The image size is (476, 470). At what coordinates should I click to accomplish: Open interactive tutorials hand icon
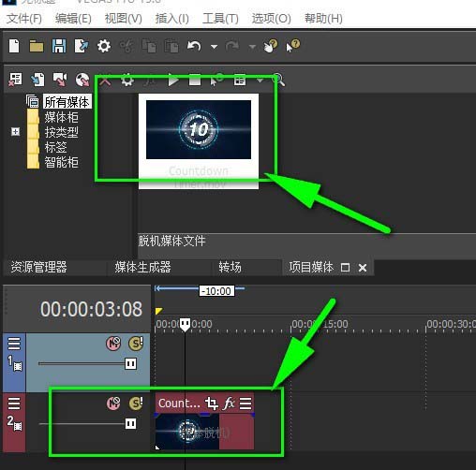pos(271,46)
